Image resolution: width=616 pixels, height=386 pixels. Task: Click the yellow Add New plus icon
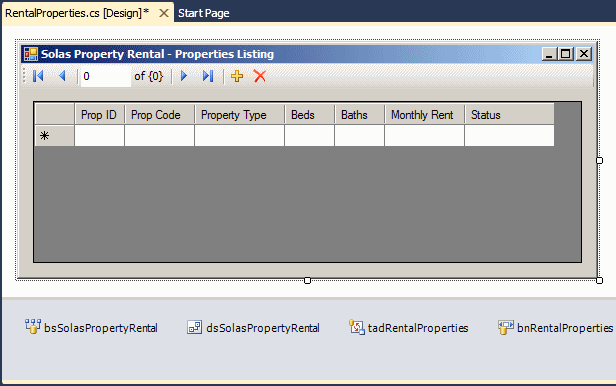tap(237, 76)
